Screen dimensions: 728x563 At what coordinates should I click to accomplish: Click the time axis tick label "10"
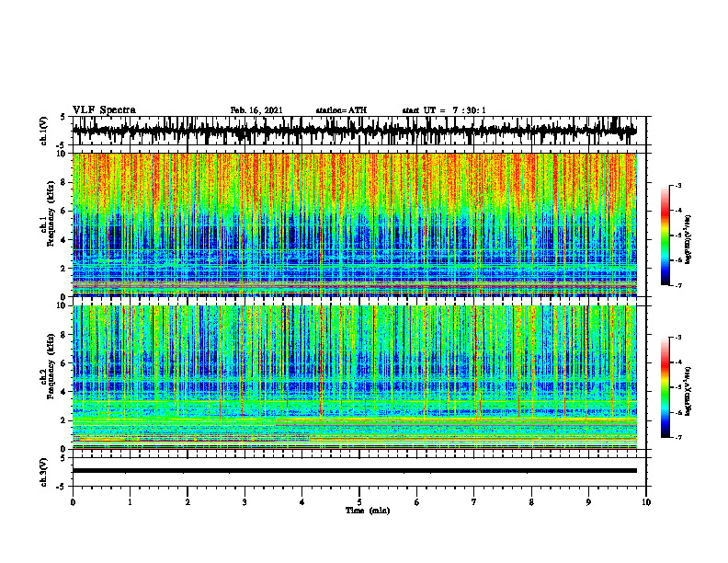tap(646, 502)
